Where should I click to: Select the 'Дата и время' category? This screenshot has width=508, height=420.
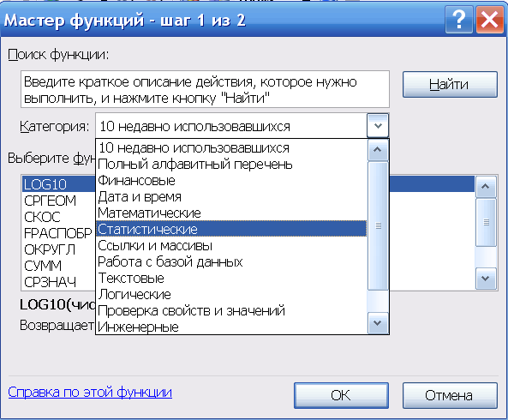click(231, 196)
